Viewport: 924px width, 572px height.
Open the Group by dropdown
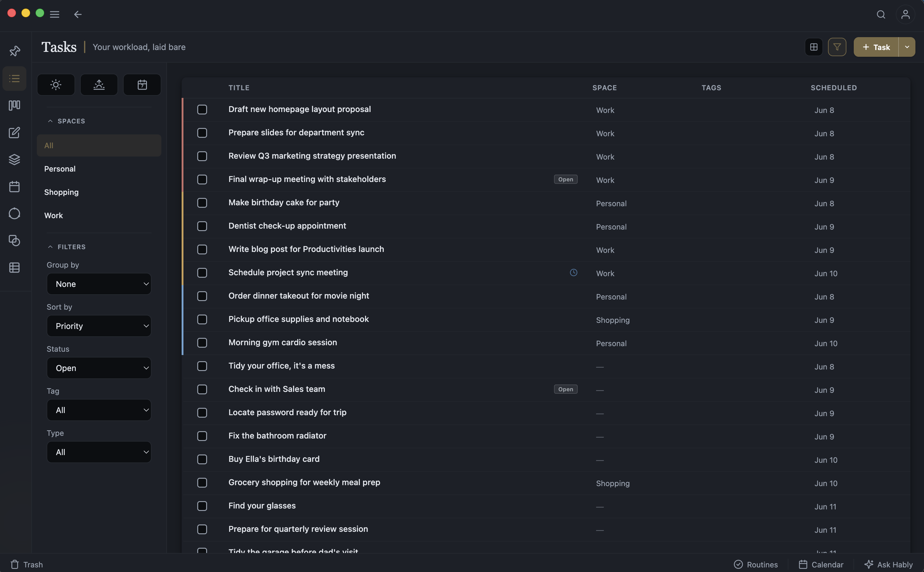[x=99, y=284]
